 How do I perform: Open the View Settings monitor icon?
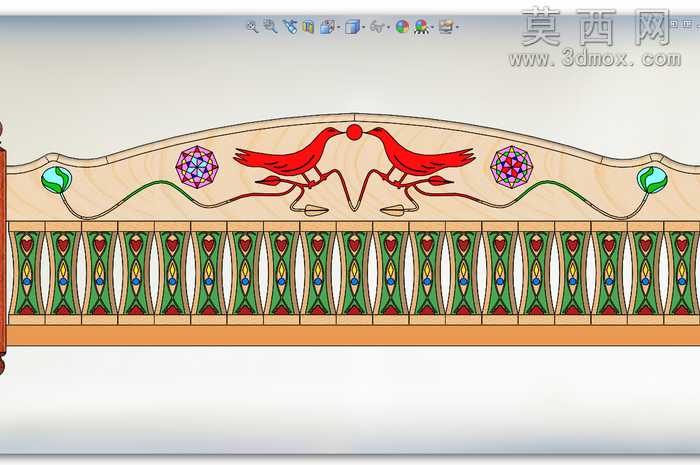tap(446, 27)
